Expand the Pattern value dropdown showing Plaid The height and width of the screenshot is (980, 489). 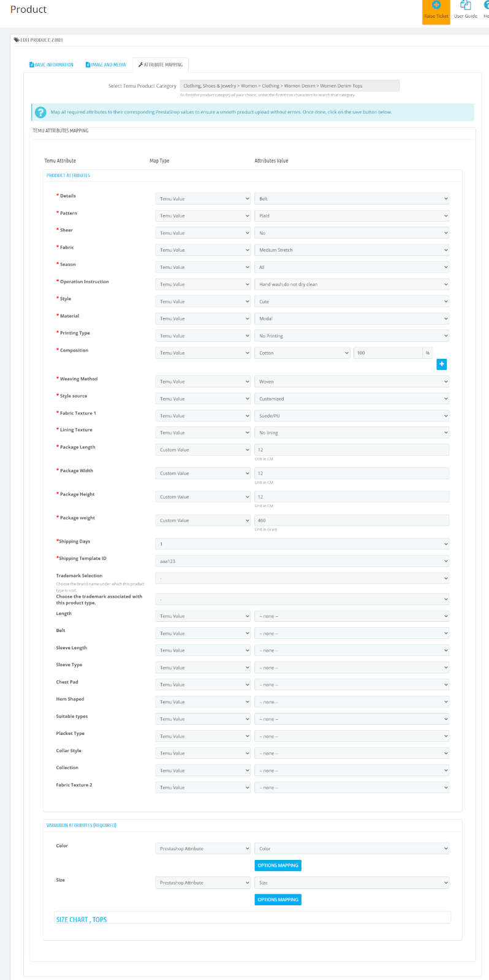click(x=352, y=216)
